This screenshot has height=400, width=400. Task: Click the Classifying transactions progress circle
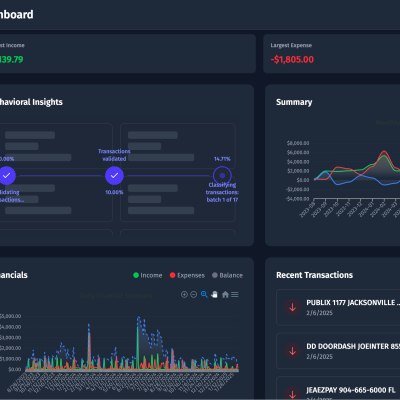(x=222, y=175)
